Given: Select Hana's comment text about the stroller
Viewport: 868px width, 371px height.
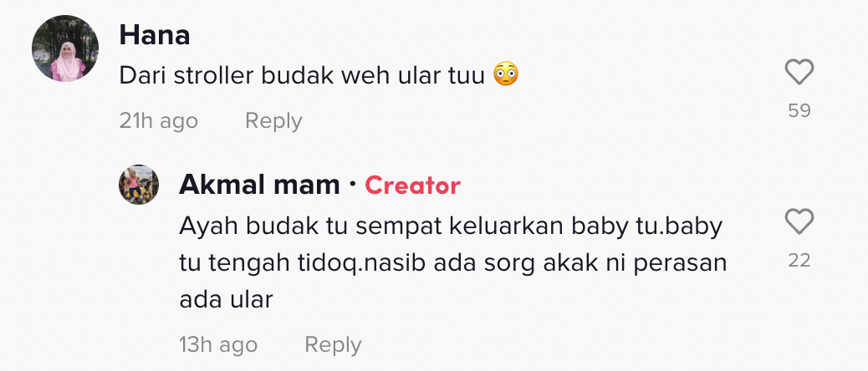Looking at the screenshot, I should click(x=301, y=76).
